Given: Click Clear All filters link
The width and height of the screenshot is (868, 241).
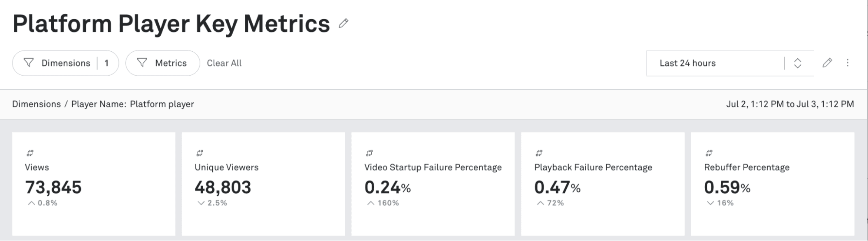Looking at the screenshot, I should (x=224, y=63).
